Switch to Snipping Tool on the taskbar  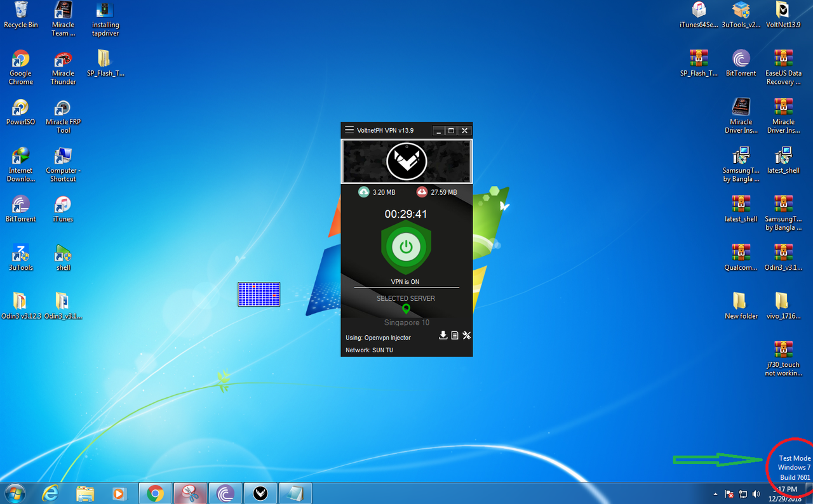point(190,493)
